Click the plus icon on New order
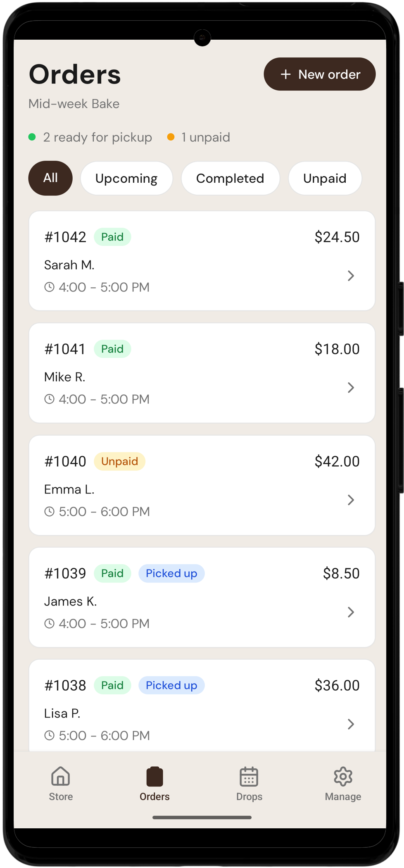 coord(285,74)
